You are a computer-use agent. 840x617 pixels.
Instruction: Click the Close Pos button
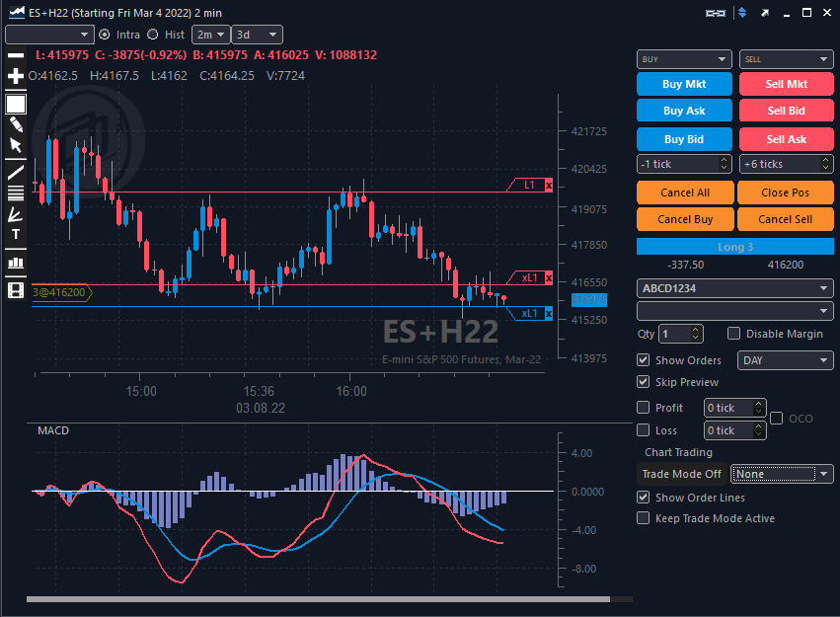coord(786,193)
